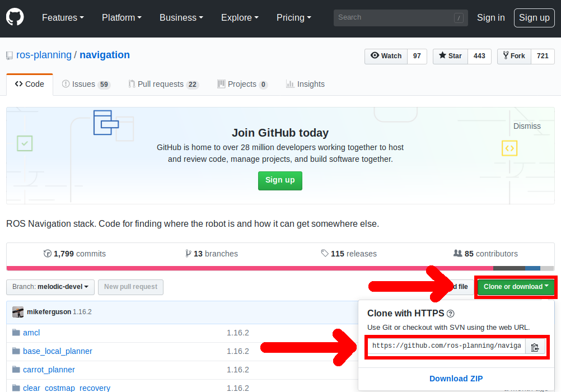Copy clone URL with clipboard icon
The height and width of the screenshot is (392, 561).
point(535,347)
